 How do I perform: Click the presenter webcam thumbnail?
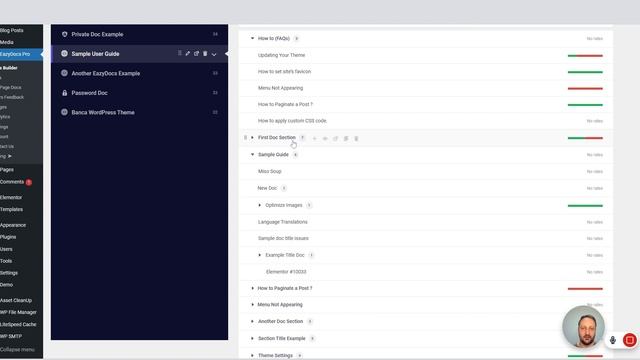[583, 327]
